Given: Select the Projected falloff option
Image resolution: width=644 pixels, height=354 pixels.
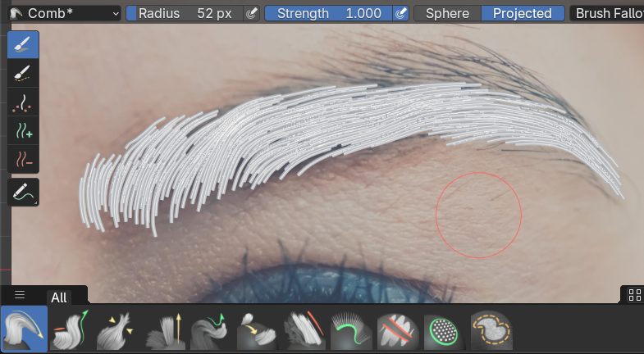Looking at the screenshot, I should 522,14.
